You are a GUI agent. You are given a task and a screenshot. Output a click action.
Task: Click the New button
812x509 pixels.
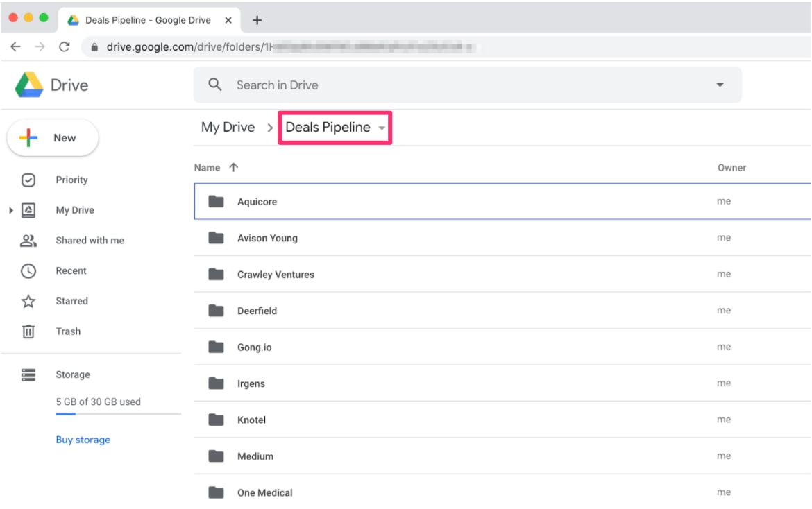[53, 137]
